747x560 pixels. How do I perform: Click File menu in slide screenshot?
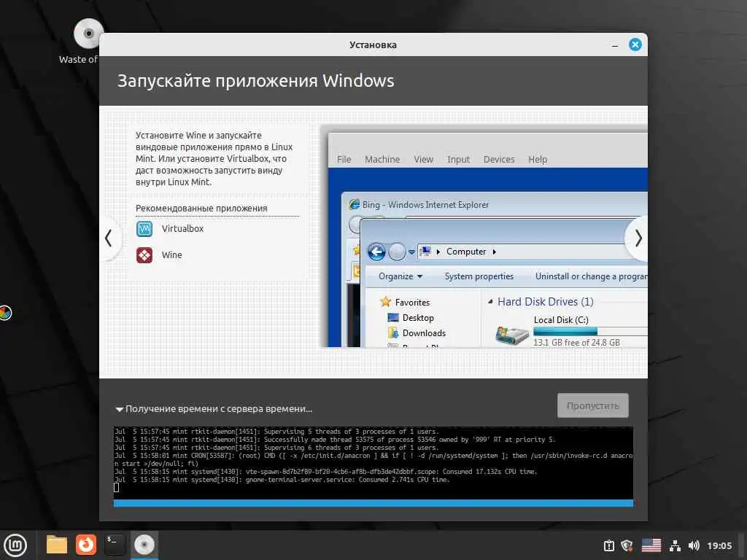[344, 160]
